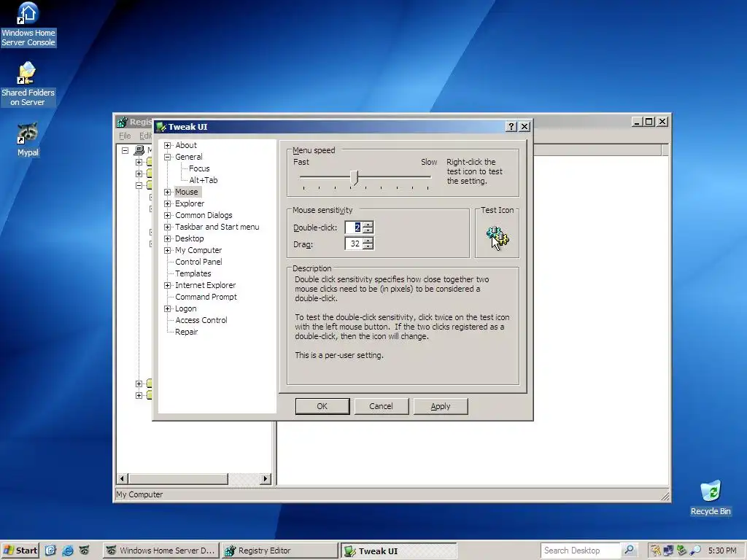747x560 pixels.
Task: Select Alt+Tab in the tree
Action: pos(204,180)
